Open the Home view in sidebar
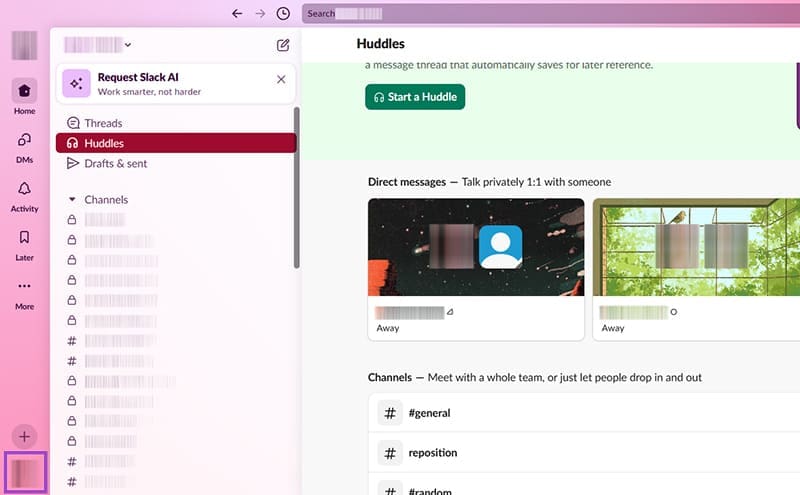Image resolution: width=800 pixels, height=495 pixels. (24, 91)
